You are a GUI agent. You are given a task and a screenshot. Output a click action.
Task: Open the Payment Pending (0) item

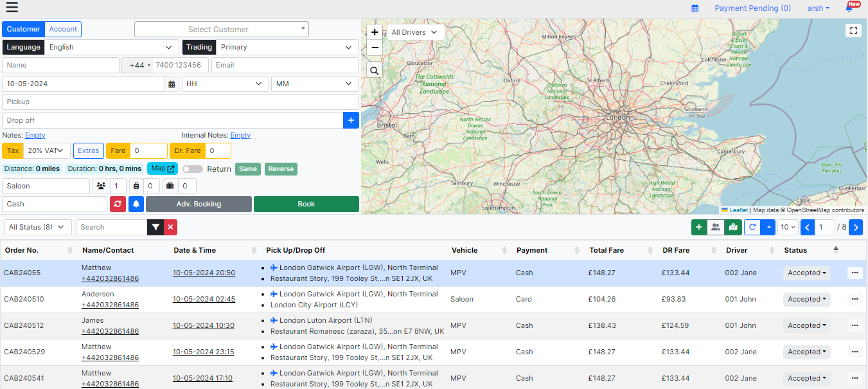click(752, 8)
